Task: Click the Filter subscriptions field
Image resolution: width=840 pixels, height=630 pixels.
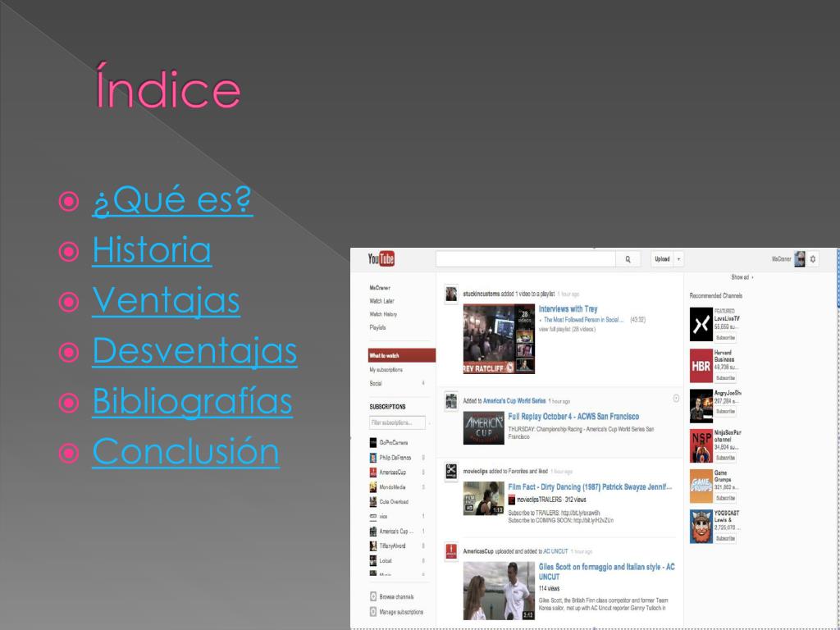Action: point(398,422)
